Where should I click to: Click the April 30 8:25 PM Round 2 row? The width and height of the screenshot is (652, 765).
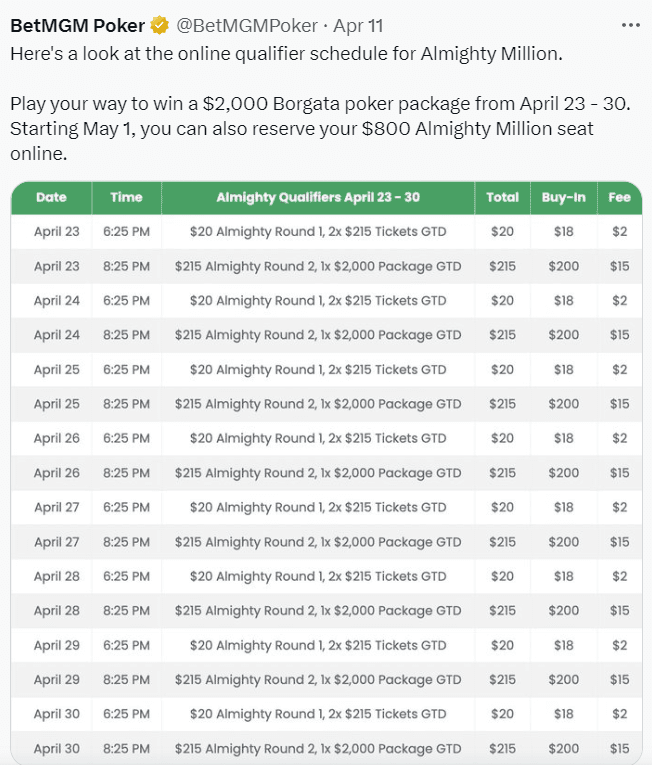[326, 748]
